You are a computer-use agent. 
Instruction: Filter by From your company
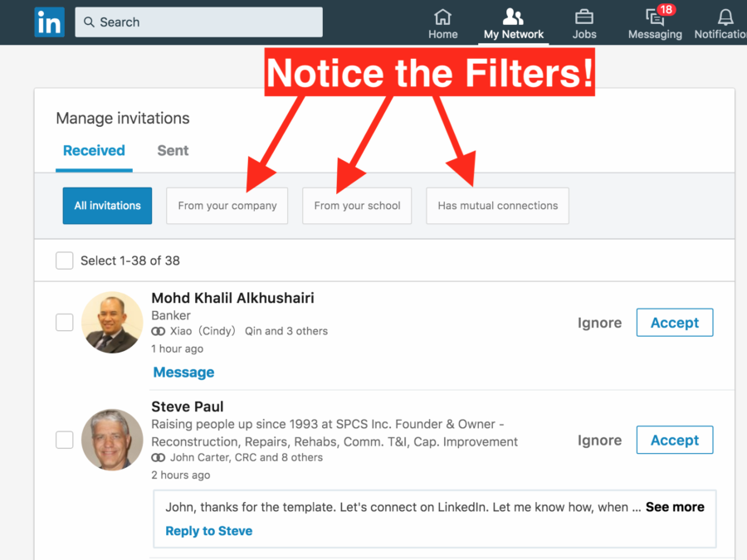[x=227, y=206]
